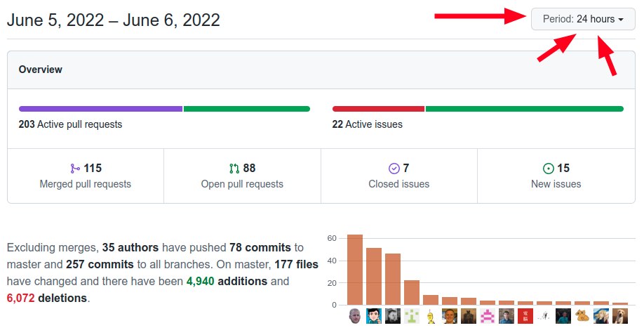Click the purple segment of pull requests bar

pos(100,109)
